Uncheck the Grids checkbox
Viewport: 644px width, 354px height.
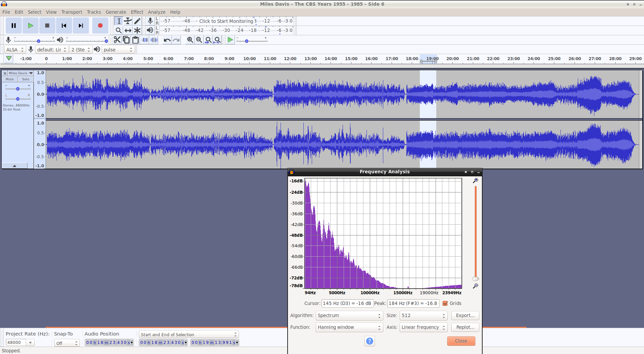click(445, 303)
